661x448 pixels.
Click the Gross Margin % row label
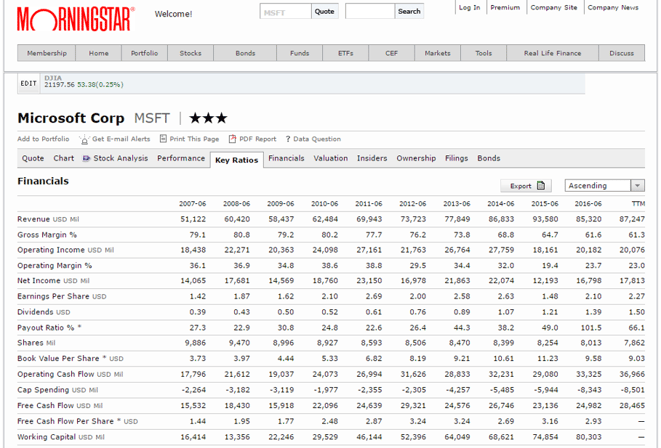[x=47, y=235]
